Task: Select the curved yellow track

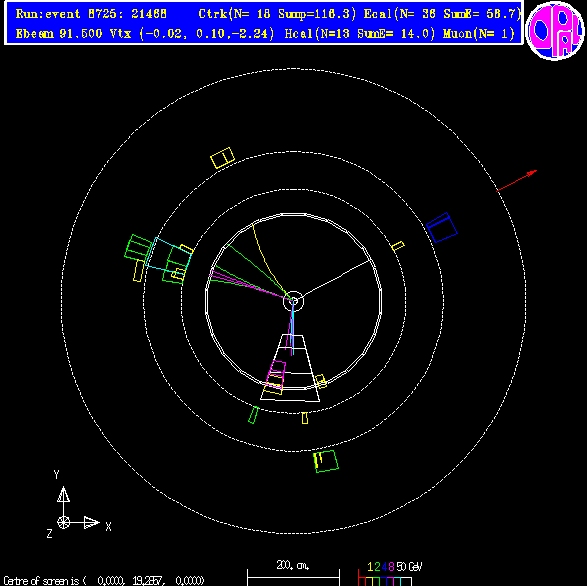Action: [269, 259]
